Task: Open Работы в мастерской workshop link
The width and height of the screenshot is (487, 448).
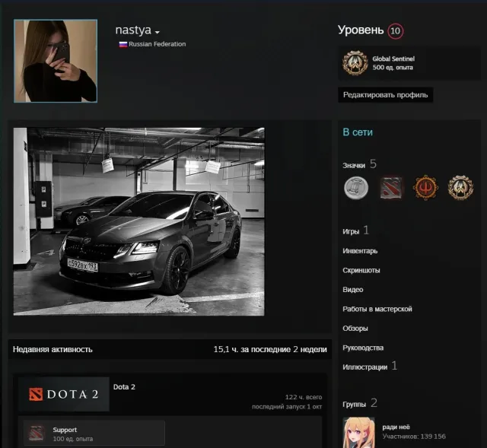Action: [377, 310]
